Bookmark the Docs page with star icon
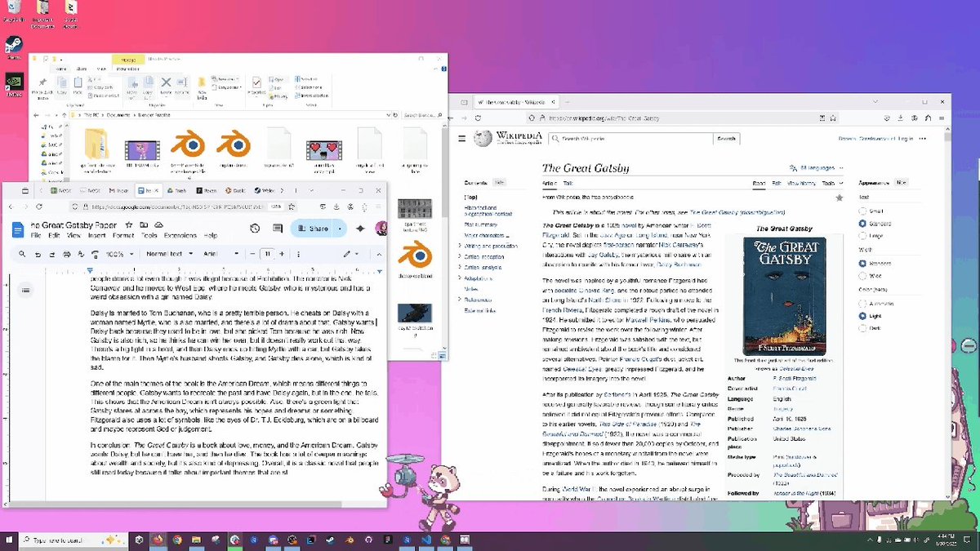 click(292, 207)
